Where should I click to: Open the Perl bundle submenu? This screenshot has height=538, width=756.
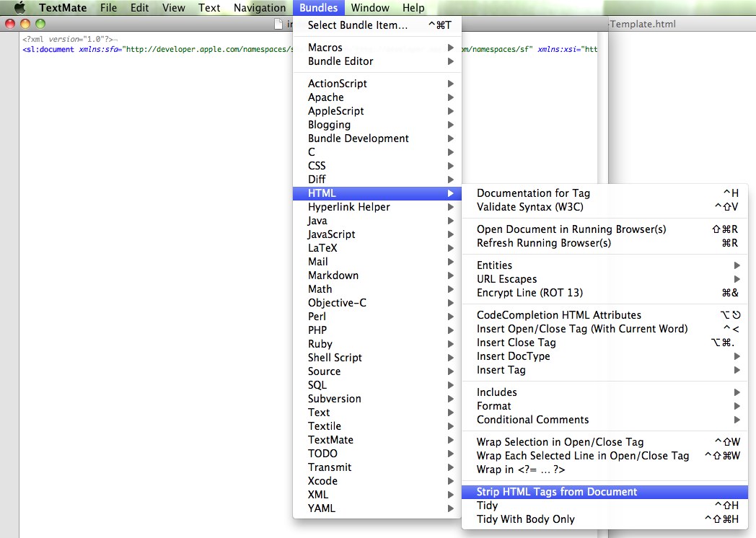377,317
